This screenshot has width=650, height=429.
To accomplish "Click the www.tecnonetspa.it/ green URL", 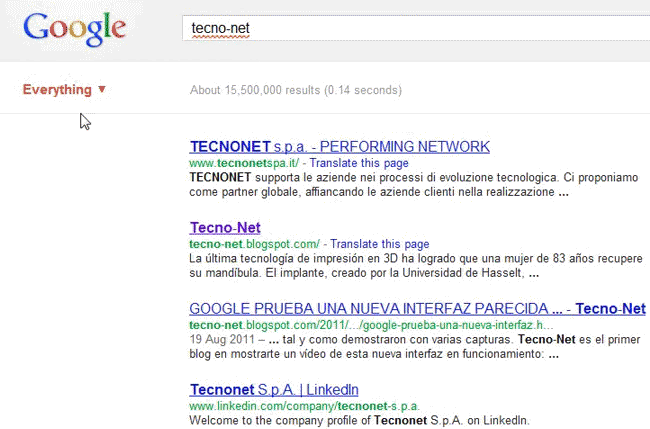I will tap(244, 163).
